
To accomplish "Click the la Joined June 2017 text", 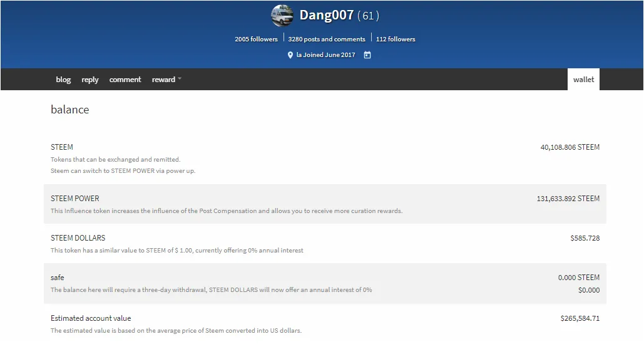I will [x=325, y=55].
